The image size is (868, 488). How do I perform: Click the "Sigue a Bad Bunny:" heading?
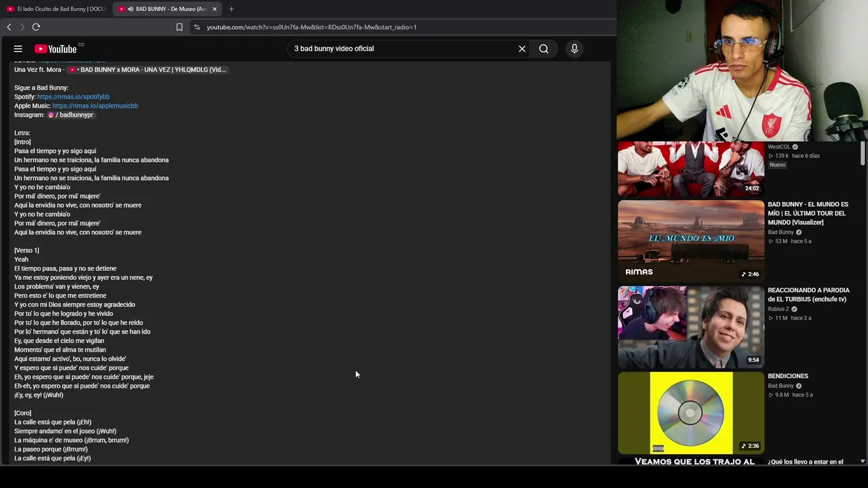click(41, 88)
